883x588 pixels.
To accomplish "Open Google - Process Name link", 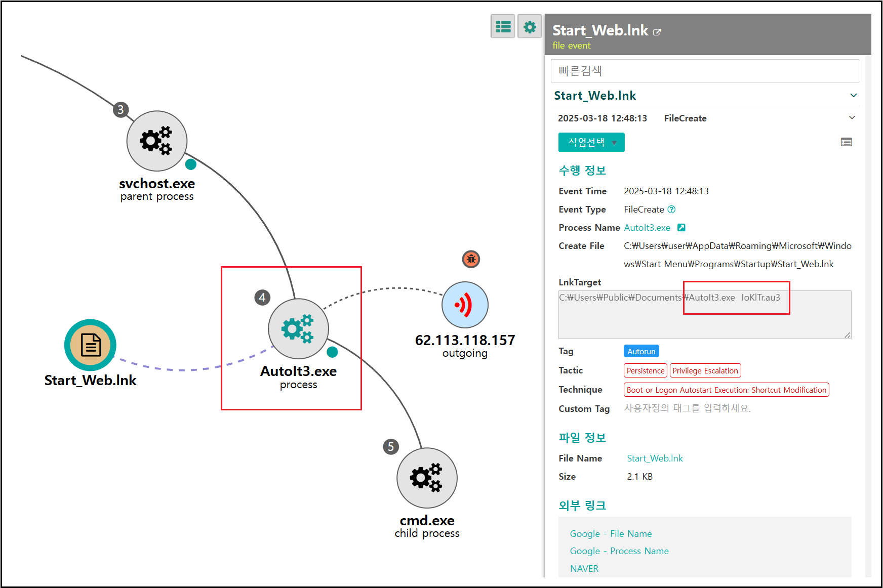I will click(619, 551).
